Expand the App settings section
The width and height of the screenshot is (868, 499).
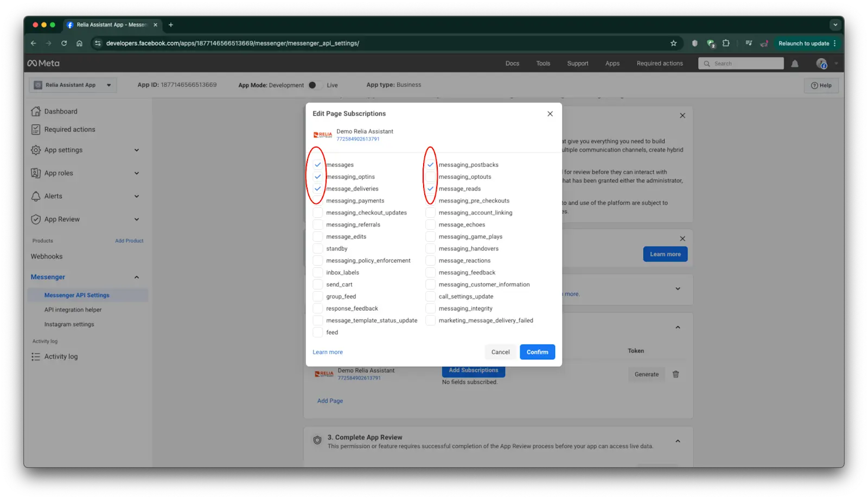pyautogui.click(x=63, y=150)
